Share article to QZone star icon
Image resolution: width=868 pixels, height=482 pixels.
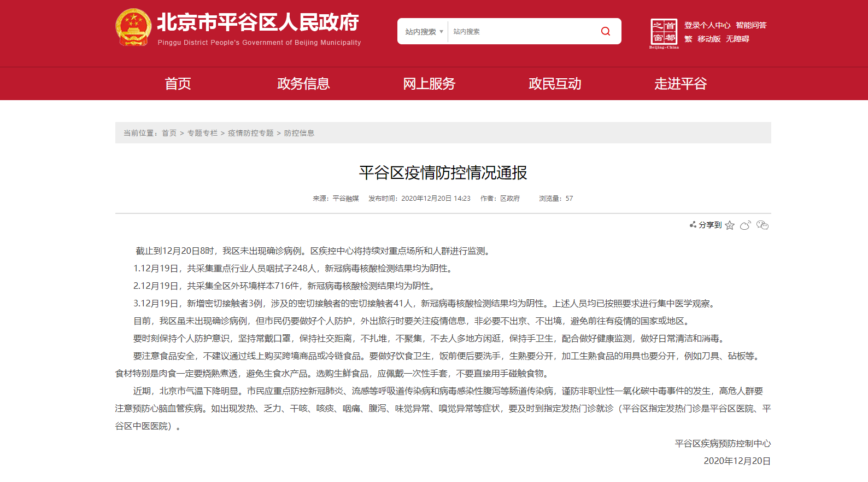click(x=730, y=225)
